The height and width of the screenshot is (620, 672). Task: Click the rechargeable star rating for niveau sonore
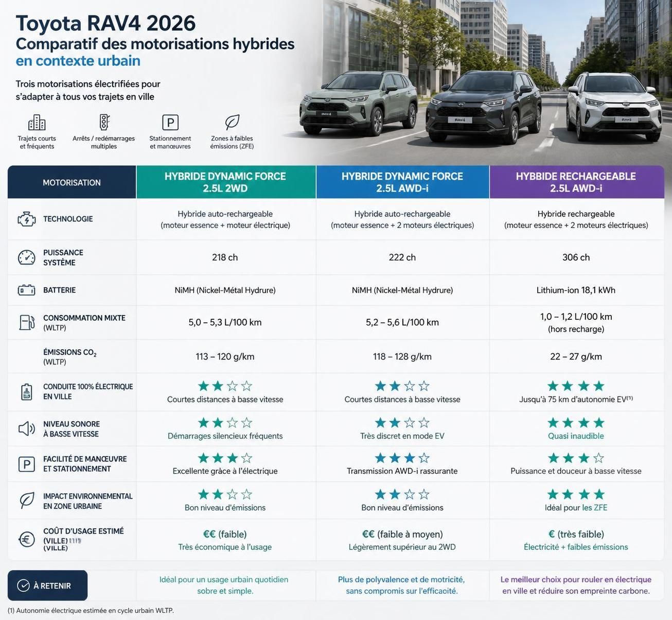pyautogui.click(x=576, y=423)
